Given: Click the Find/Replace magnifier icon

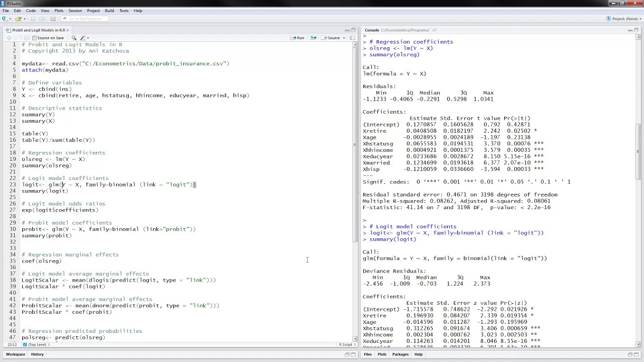Looking at the screenshot, I should [x=74, y=38].
